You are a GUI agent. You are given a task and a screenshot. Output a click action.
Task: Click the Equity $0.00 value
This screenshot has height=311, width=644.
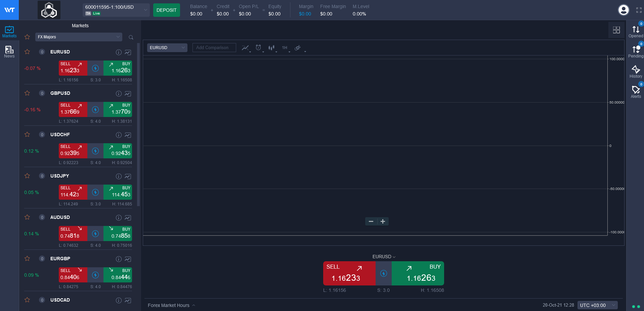click(x=274, y=14)
